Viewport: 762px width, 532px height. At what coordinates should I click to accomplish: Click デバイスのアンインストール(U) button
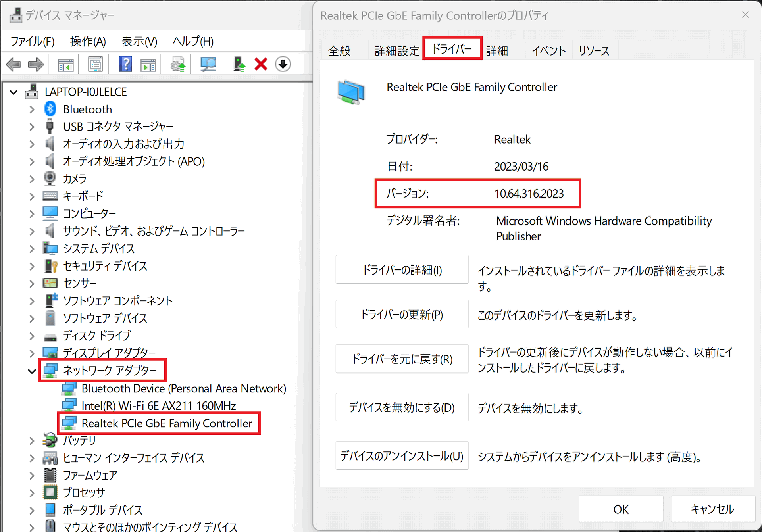coord(402,456)
